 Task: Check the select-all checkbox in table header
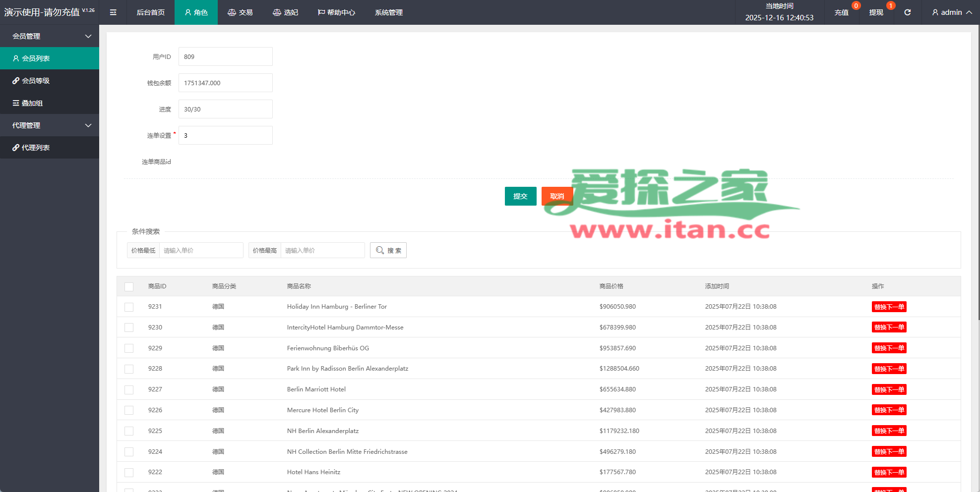click(x=129, y=286)
